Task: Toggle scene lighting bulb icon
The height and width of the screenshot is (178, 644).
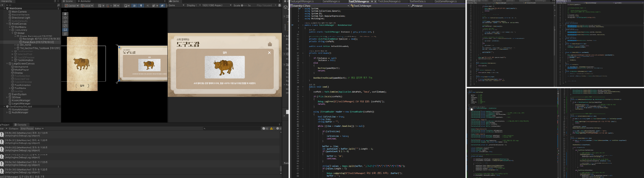Action: click(x=141, y=6)
